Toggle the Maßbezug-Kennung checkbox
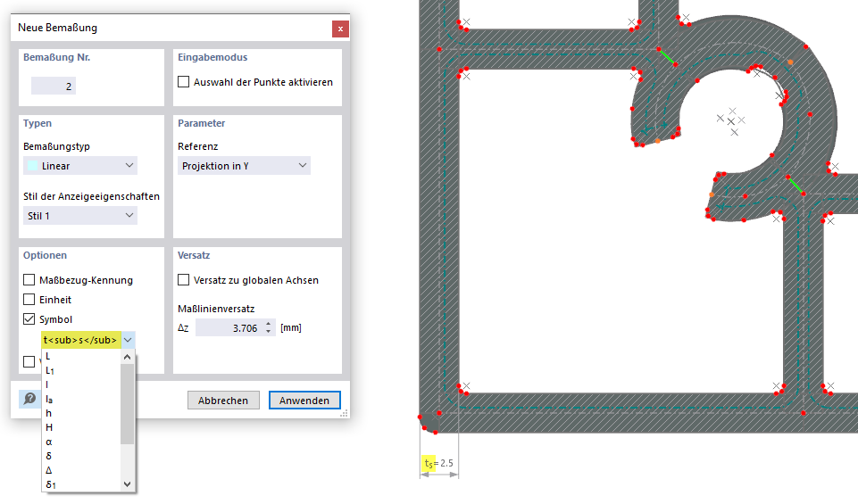The image size is (858, 504). (x=29, y=280)
